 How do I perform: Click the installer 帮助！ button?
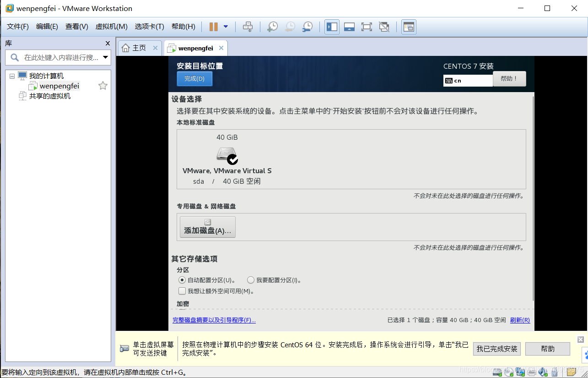tap(509, 79)
